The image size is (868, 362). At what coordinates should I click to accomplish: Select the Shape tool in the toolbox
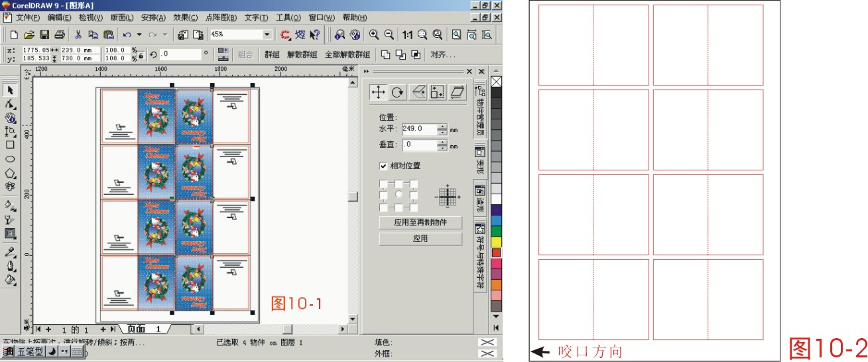pos(10,104)
